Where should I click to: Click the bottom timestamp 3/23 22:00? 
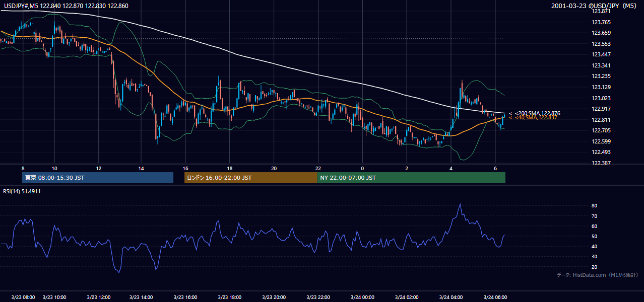[318, 297]
